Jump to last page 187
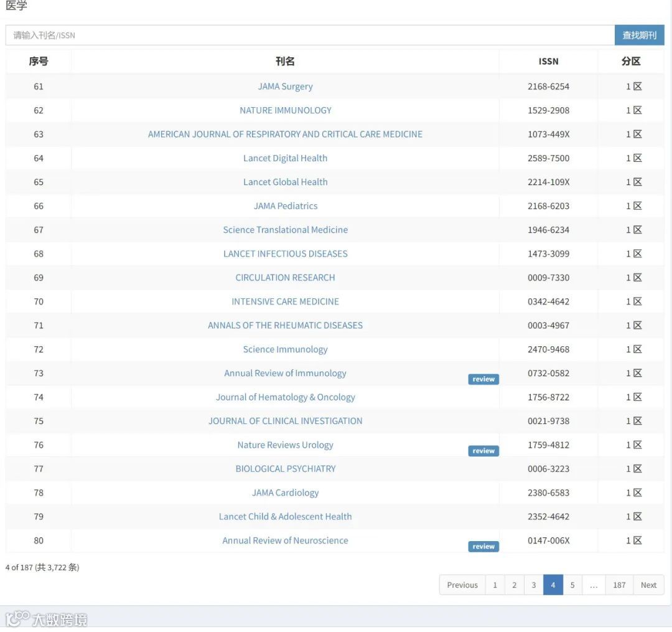The width and height of the screenshot is (672, 632). coord(619,585)
